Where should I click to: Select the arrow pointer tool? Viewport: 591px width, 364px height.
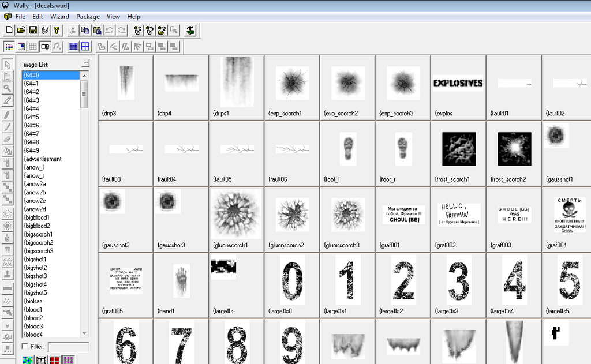(x=8, y=65)
